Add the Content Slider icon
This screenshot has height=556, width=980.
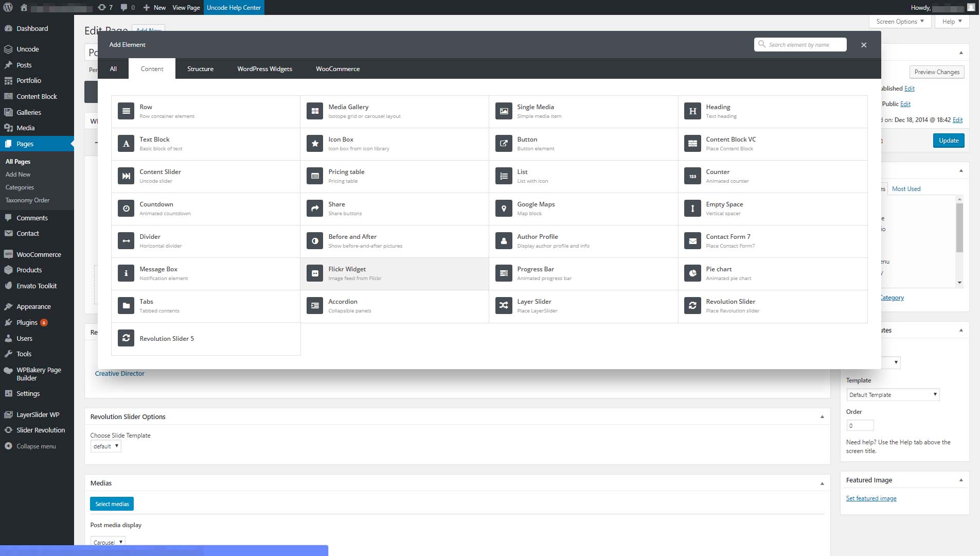[126, 176]
